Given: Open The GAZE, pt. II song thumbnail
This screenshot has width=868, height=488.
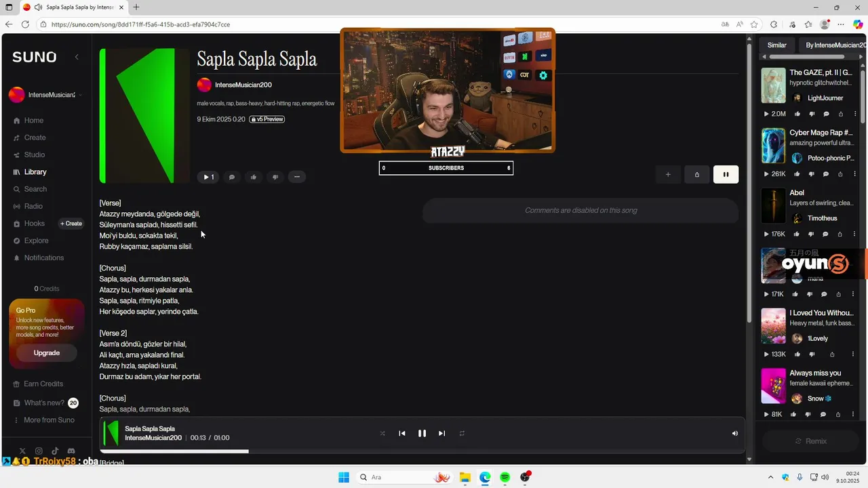Looking at the screenshot, I should 773,85.
